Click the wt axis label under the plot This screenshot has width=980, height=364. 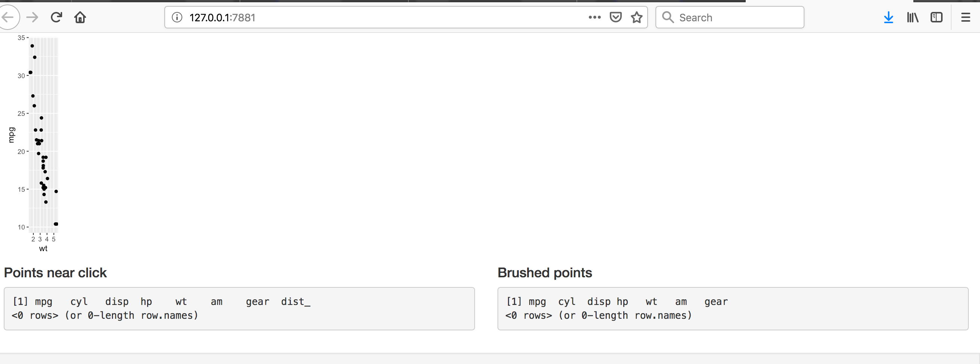[43, 249]
